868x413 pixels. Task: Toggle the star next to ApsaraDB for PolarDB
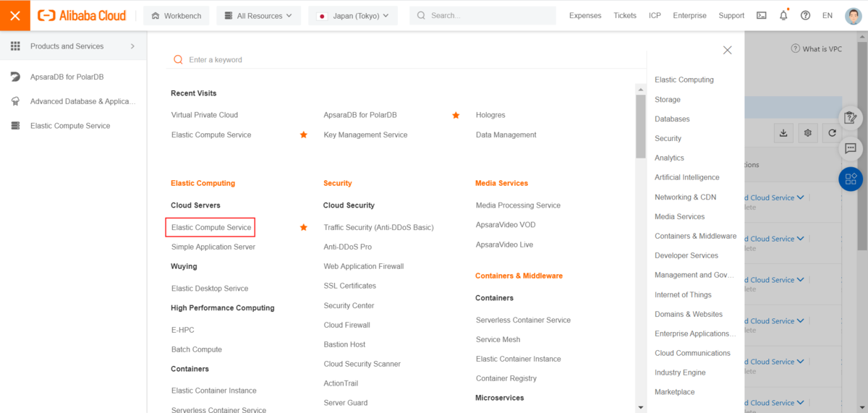click(x=456, y=115)
